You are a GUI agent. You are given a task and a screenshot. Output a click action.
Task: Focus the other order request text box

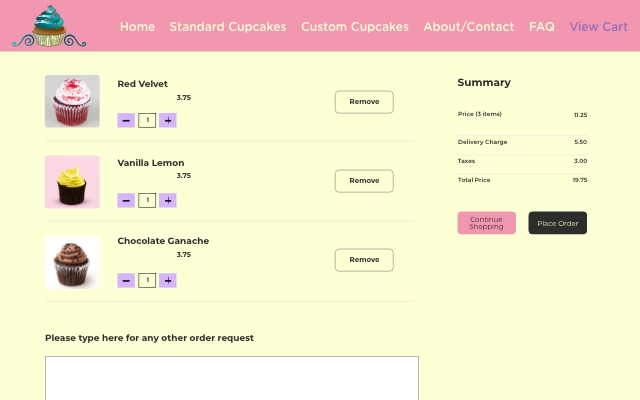click(x=232, y=378)
